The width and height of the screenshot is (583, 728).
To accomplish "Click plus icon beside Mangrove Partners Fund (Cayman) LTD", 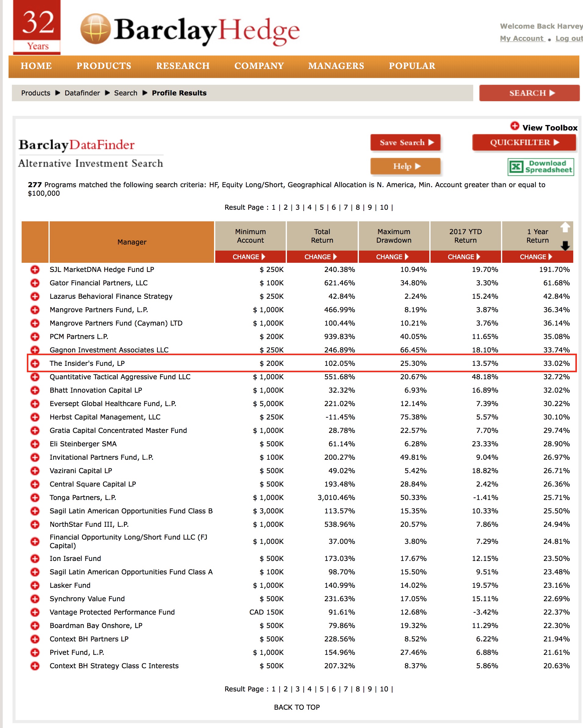I will click(35, 323).
